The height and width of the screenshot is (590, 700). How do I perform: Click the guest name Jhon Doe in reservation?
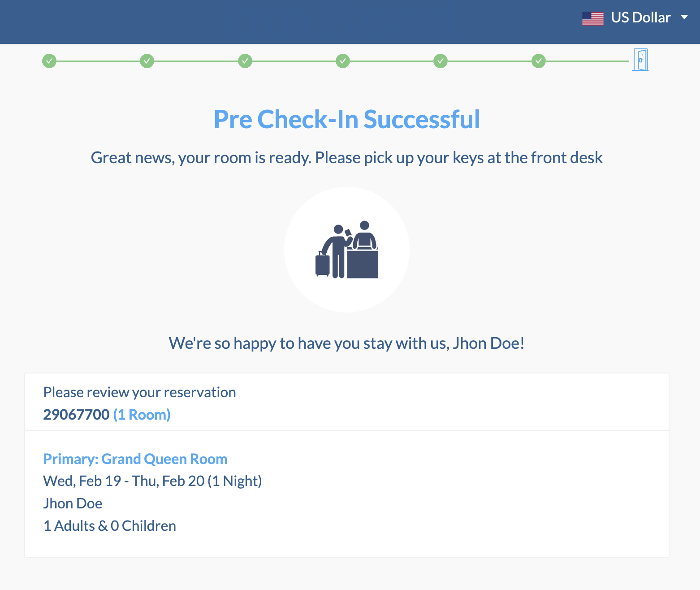coord(73,503)
